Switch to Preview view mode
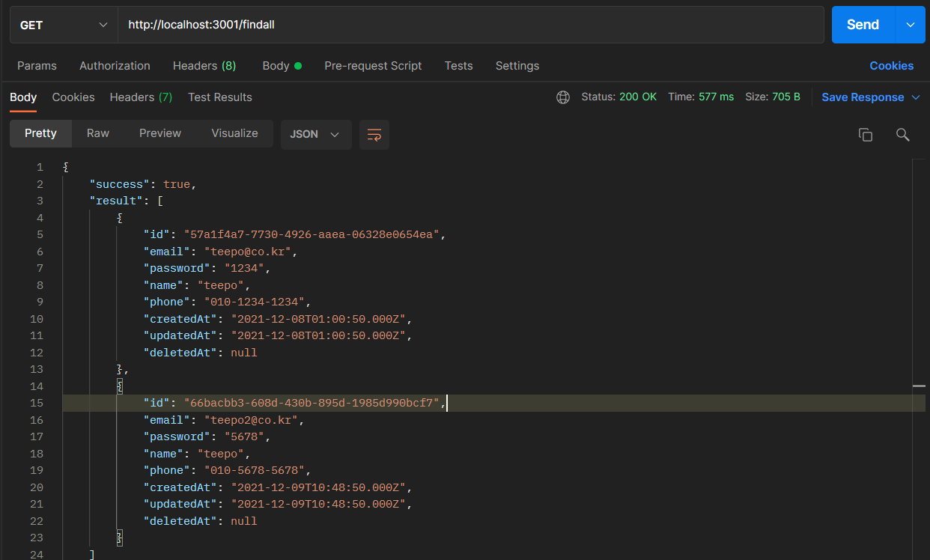The width and height of the screenshot is (930, 560). [x=160, y=133]
